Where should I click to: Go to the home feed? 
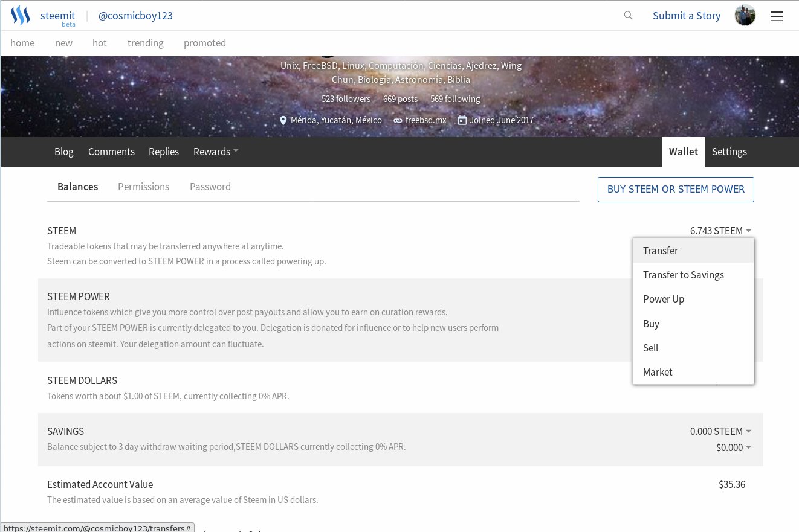point(22,43)
